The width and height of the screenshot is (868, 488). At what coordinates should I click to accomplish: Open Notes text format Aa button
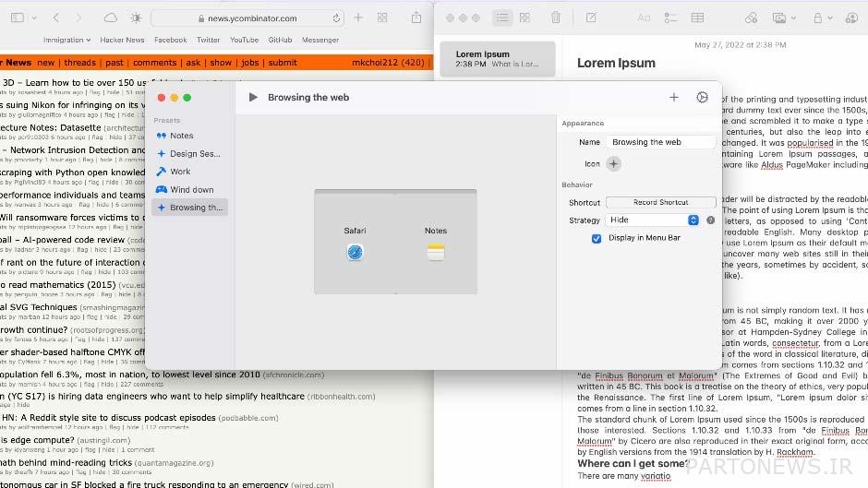click(644, 18)
